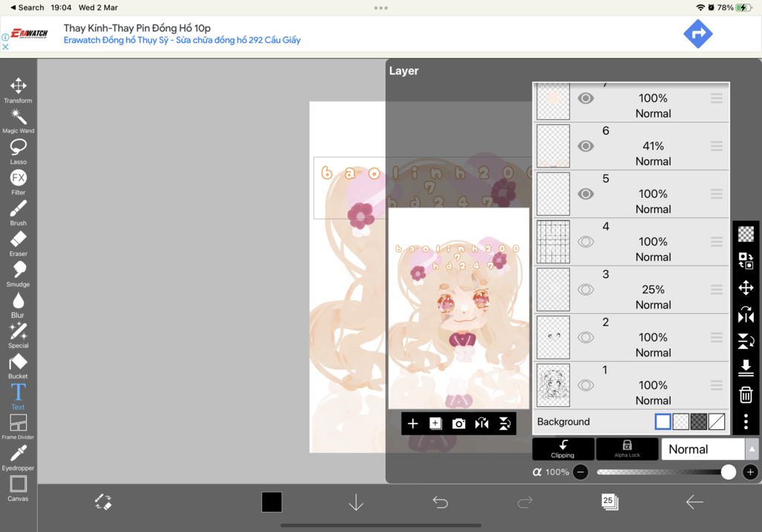Viewport: 762px width, 532px height.
Task: Undo the last action
Action: pyautogui.click(x=441, y=502)
